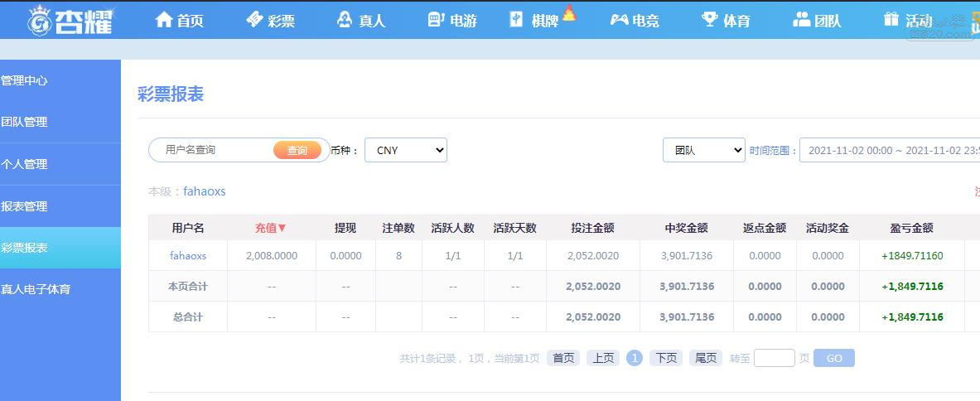Select 团队管理 in the sidebar

tap(60, 123)
